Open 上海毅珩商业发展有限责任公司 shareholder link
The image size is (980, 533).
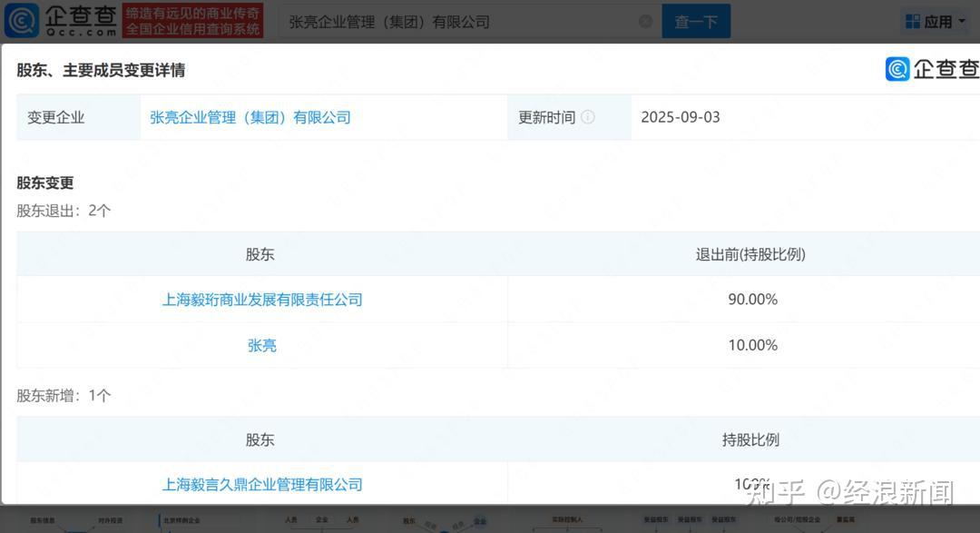click(262, 300)
